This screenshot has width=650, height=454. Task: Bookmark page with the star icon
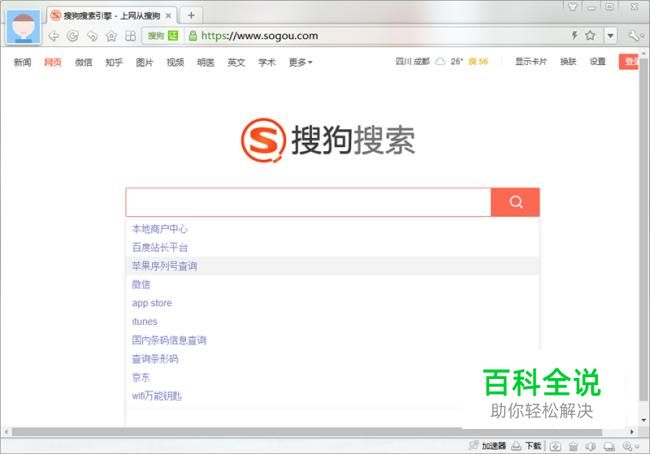(590, 36)
